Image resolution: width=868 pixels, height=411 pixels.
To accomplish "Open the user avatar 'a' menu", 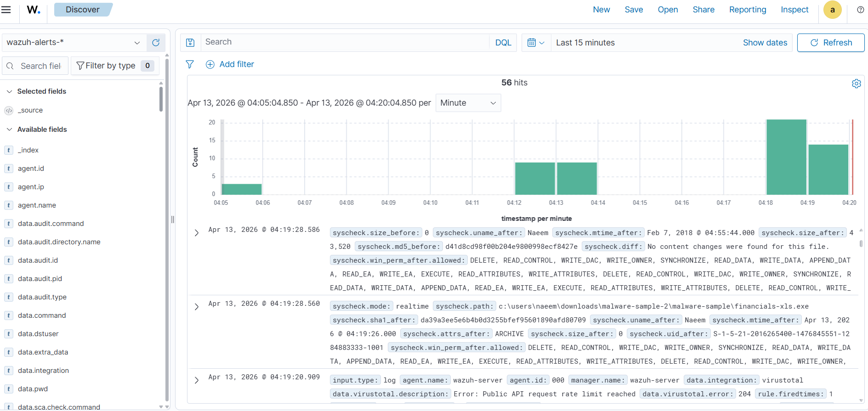I will (x=832, y=10).
